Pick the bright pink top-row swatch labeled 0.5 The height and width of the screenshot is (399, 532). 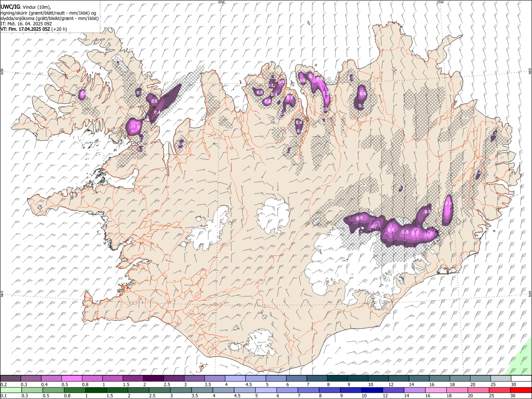pos(71,379)
